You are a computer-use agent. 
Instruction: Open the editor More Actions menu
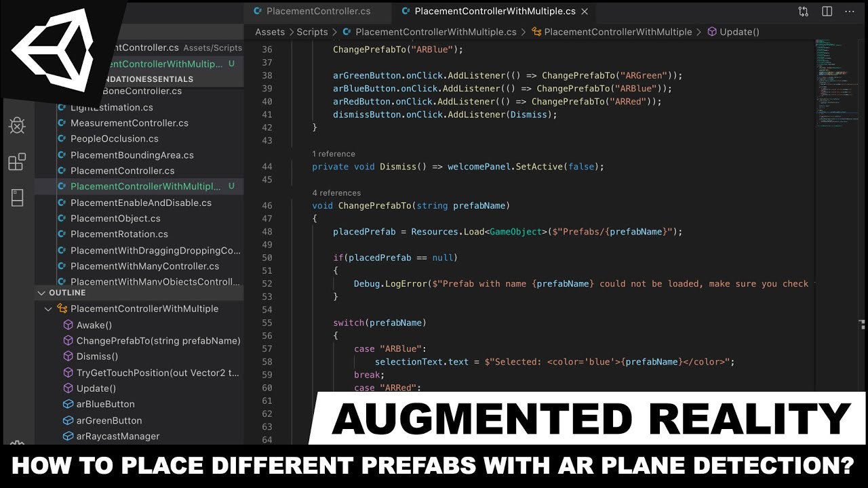click(x=850, y=12)
